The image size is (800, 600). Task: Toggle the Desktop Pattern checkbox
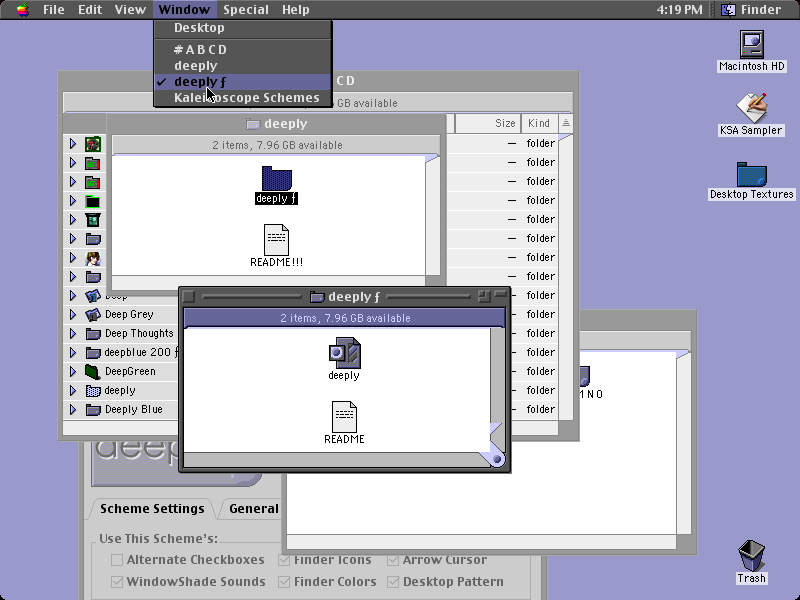click(393, 582)
